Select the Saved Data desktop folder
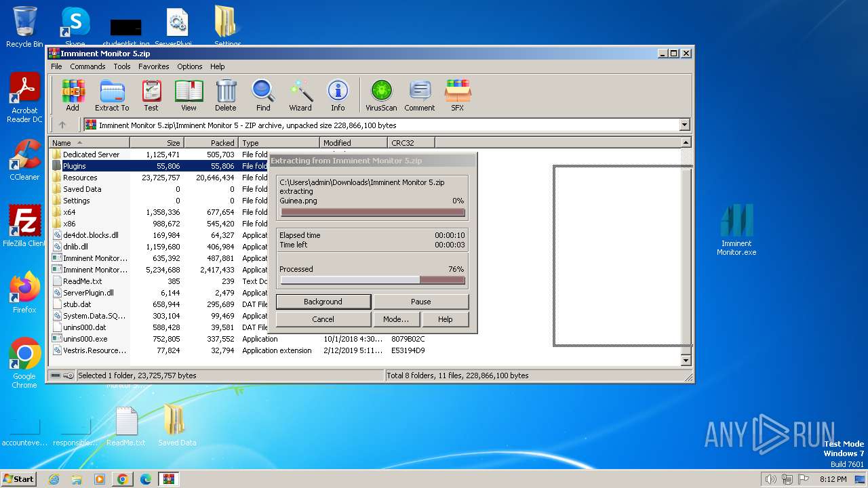 (x=177, y=426)
